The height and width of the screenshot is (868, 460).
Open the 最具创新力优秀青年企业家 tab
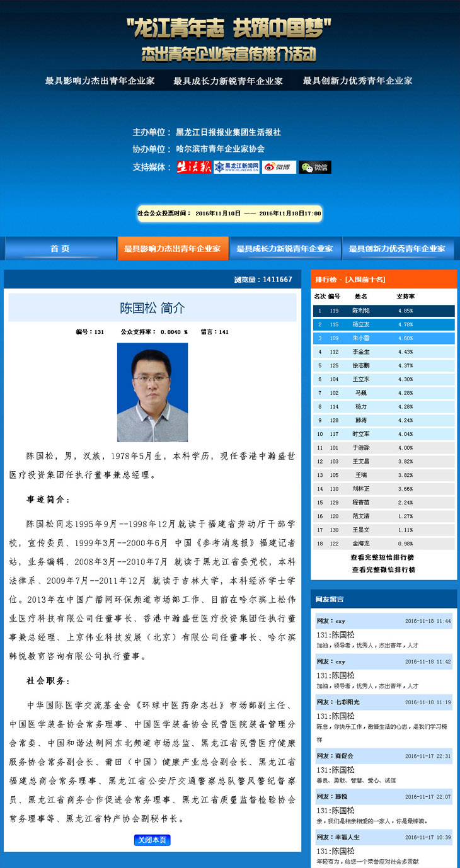(x=397, y=249)
